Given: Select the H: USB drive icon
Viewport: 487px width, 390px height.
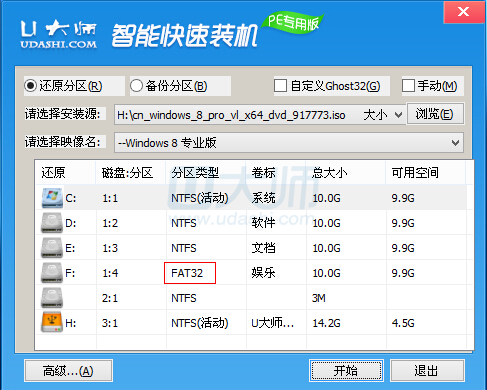Looking at the screenshot, I should [52, 322].
